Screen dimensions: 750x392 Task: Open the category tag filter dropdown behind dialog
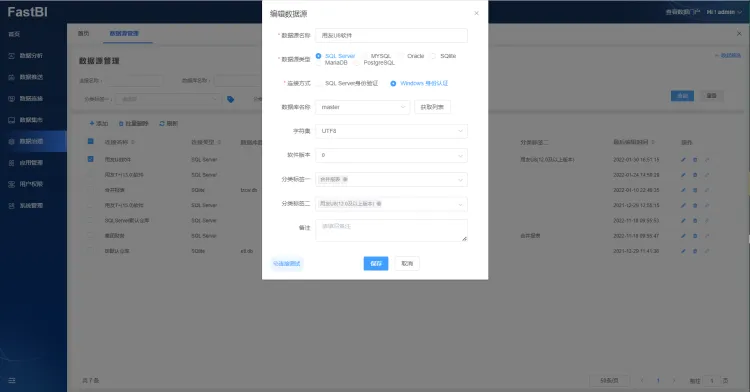167,99
